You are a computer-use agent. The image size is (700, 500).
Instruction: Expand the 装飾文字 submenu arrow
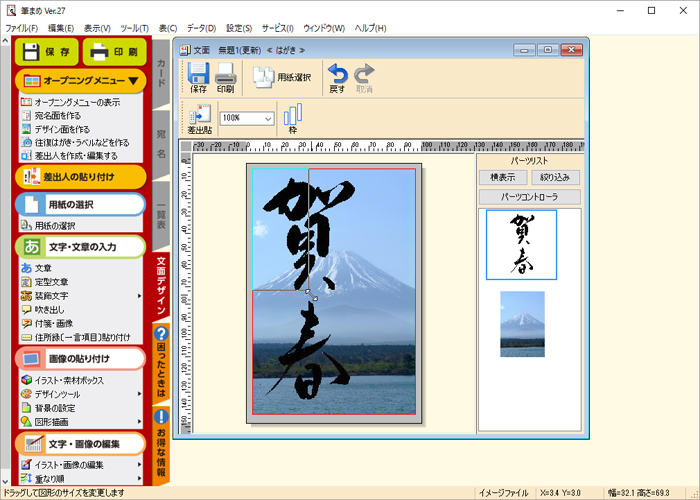139,296
